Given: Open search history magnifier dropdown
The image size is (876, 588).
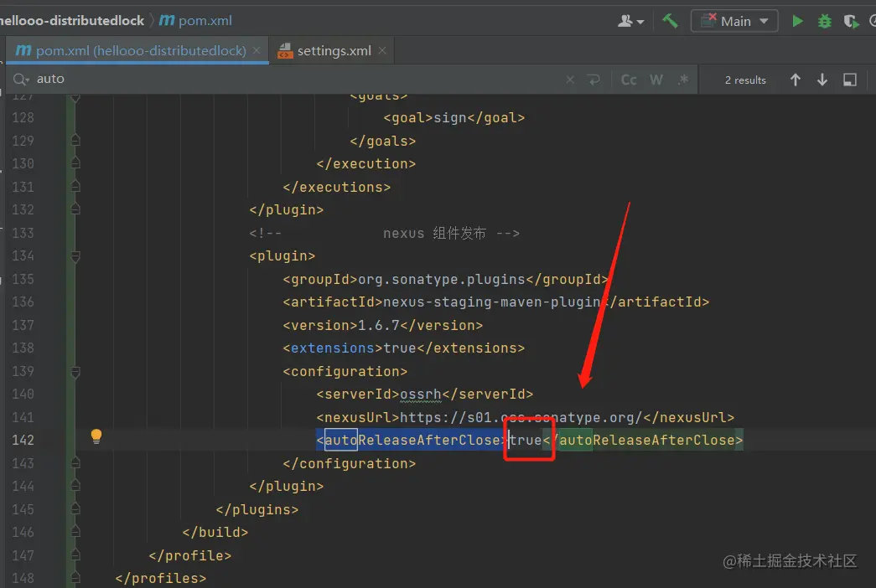Looking at the screenshot, I should pyautogui.click(x=21, y=80).
